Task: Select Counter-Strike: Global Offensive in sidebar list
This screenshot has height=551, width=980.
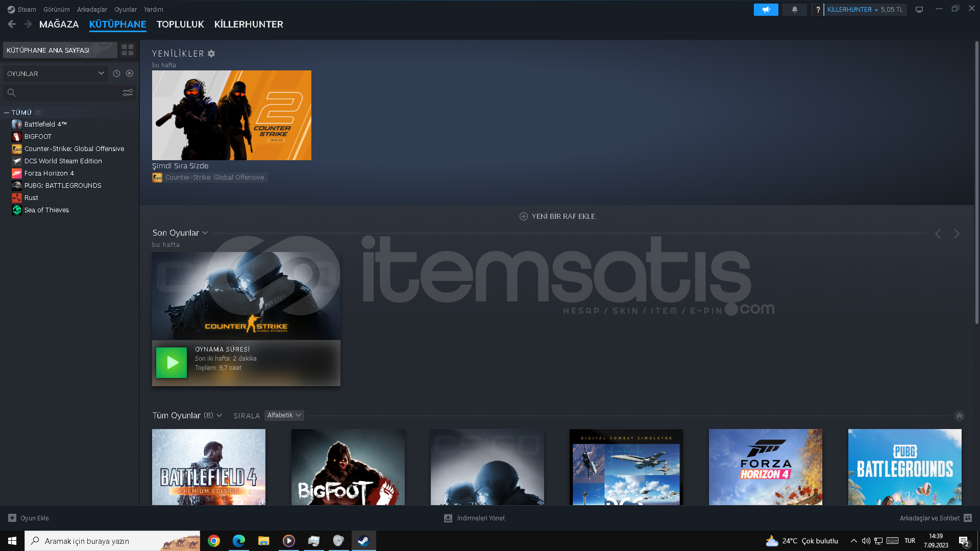Action: pyautogui.click(x=74, y=148)
